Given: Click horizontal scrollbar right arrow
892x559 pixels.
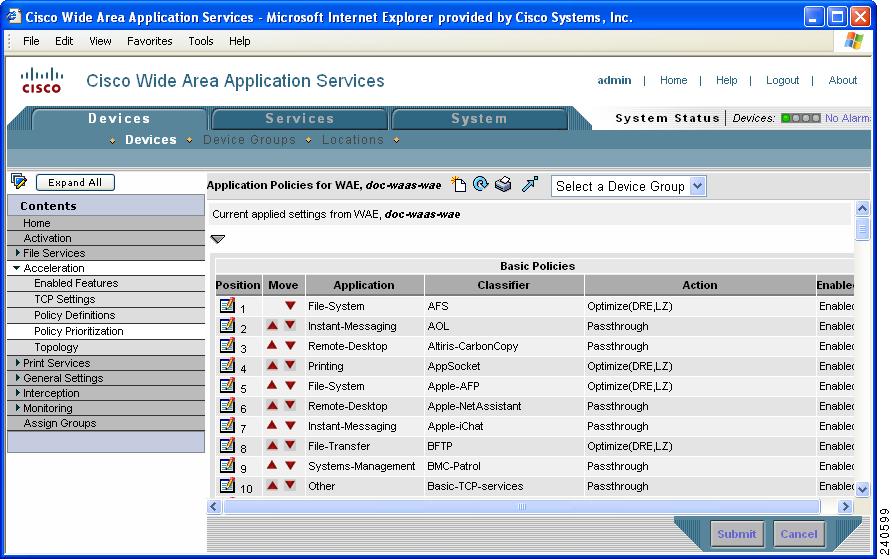Looking at the screenshot, I should pyautogui.click(x=845, y=506).
